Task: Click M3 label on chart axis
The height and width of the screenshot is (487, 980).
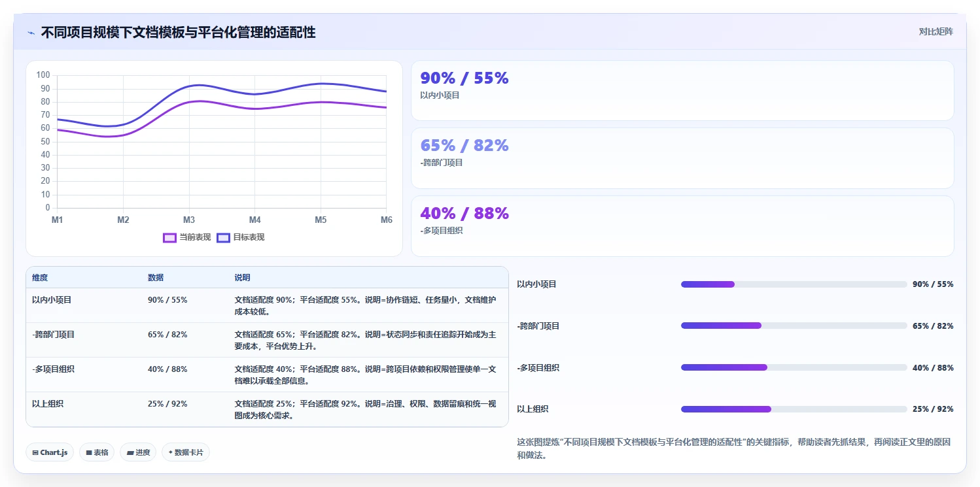Action: point(189,220)
